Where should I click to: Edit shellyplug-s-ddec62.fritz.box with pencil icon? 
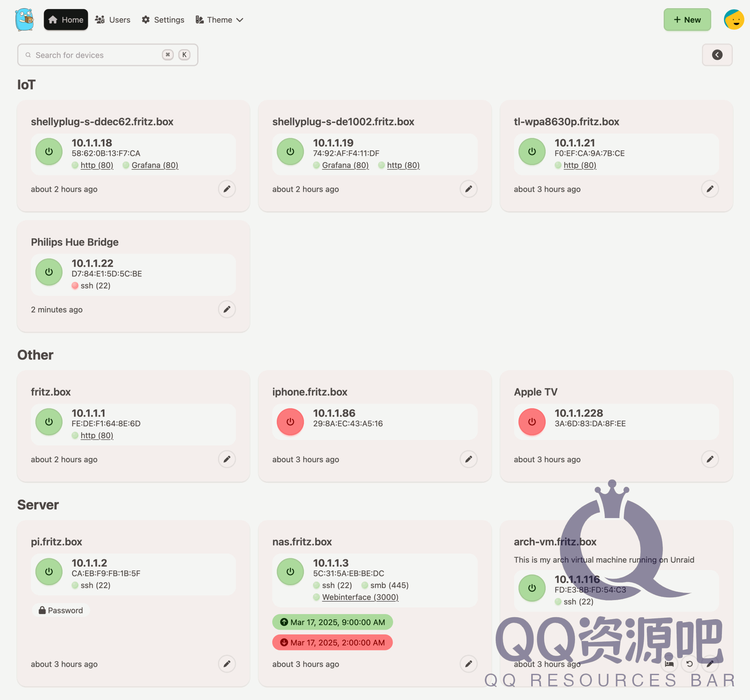227,189
